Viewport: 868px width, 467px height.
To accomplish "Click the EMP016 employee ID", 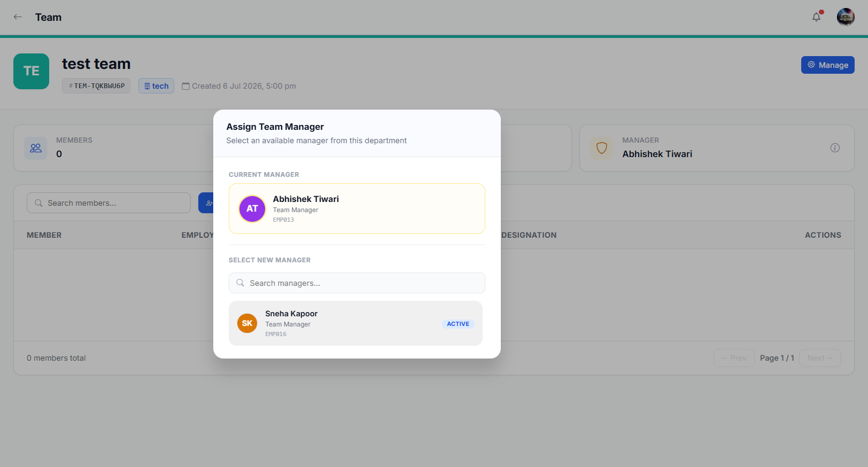I will click(x=276, y=334).
